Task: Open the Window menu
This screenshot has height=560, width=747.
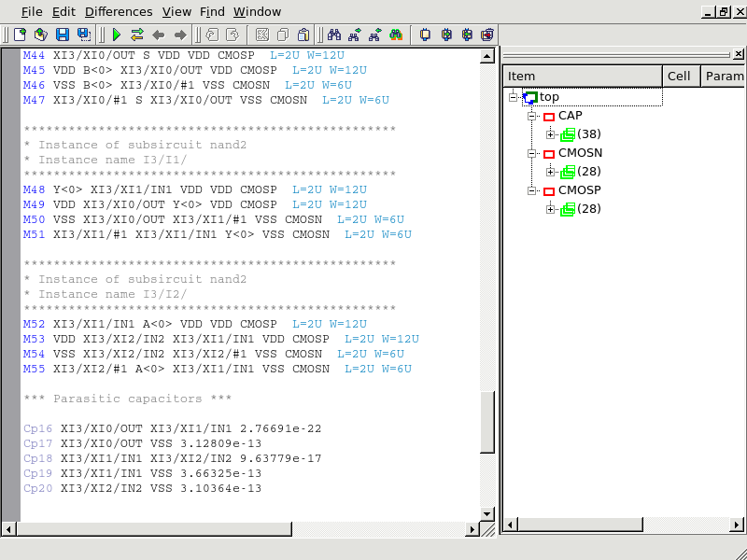Action: pos(257,11)
